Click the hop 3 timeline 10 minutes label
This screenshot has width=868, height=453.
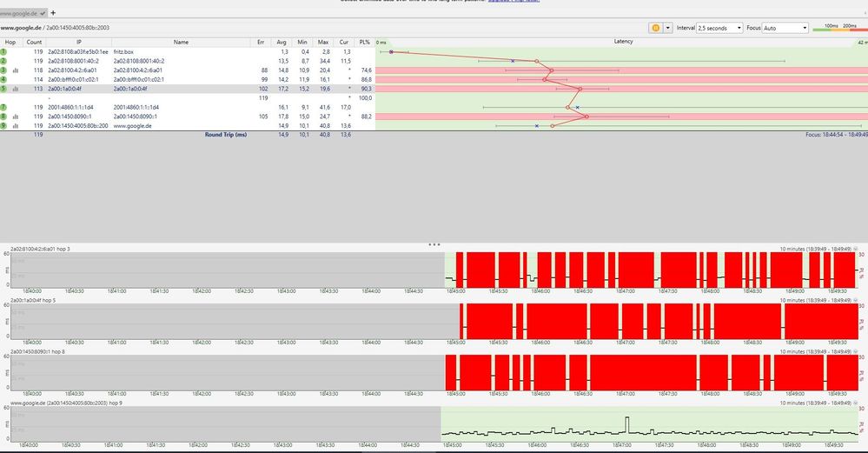pyautogui.click(x=815, y=249)
